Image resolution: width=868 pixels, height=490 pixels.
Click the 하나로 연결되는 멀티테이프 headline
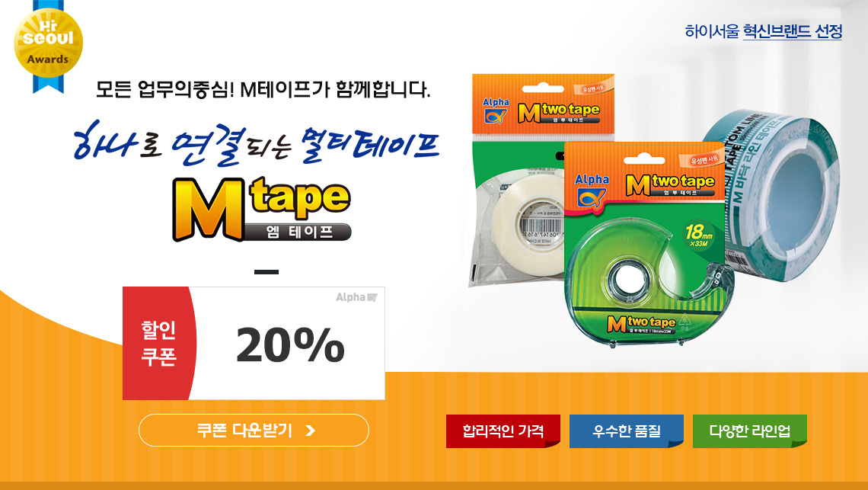pos(256,143)
